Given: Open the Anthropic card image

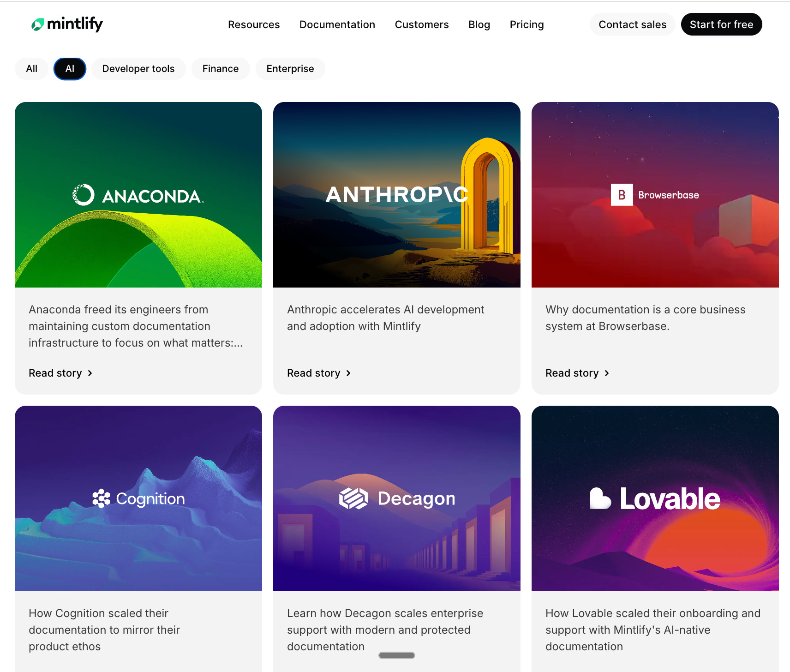Looking at the screenshot, I should 397,195.
